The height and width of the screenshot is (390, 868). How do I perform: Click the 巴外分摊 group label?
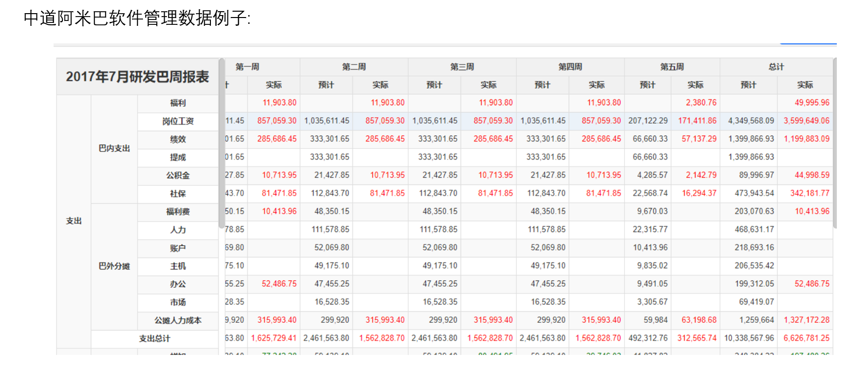coord(114,266)
